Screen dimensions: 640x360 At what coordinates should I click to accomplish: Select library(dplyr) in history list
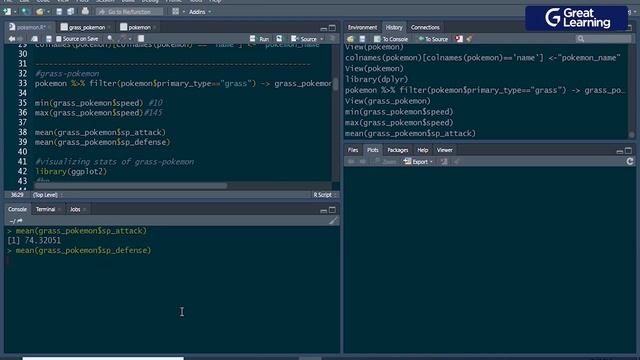(x=376, y=79)
